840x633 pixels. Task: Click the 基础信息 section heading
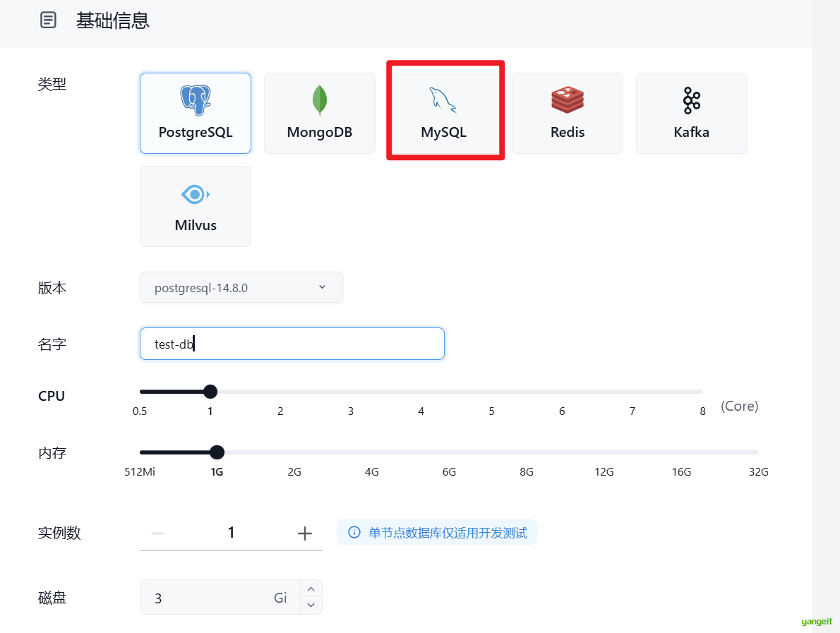tap(112, 20)
